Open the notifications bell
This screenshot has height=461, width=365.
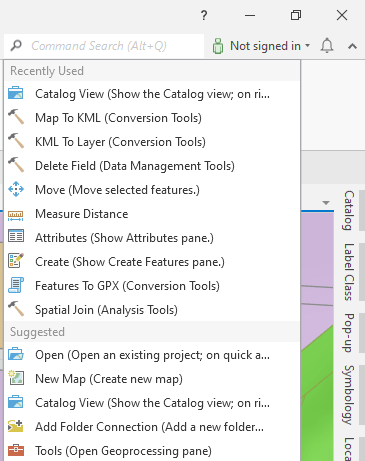327,45
